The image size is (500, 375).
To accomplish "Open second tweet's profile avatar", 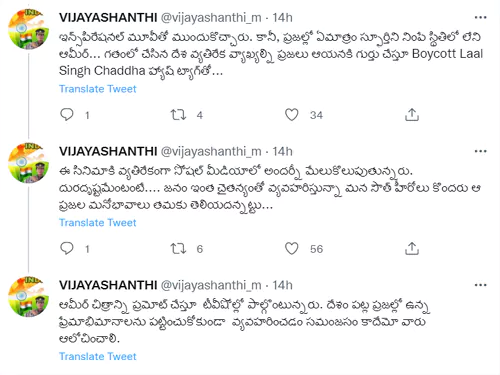I will tap(28, 163).
